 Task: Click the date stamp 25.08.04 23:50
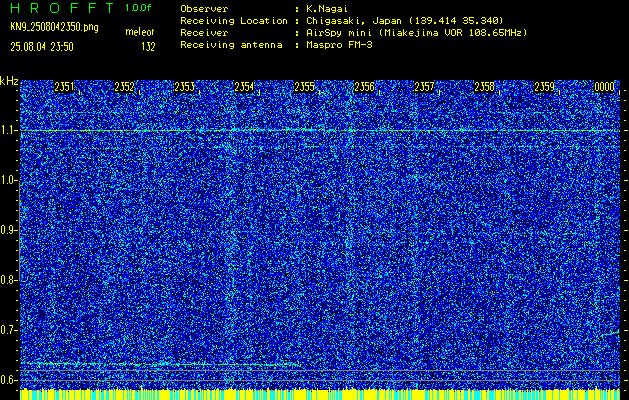[x=42, y=47]
